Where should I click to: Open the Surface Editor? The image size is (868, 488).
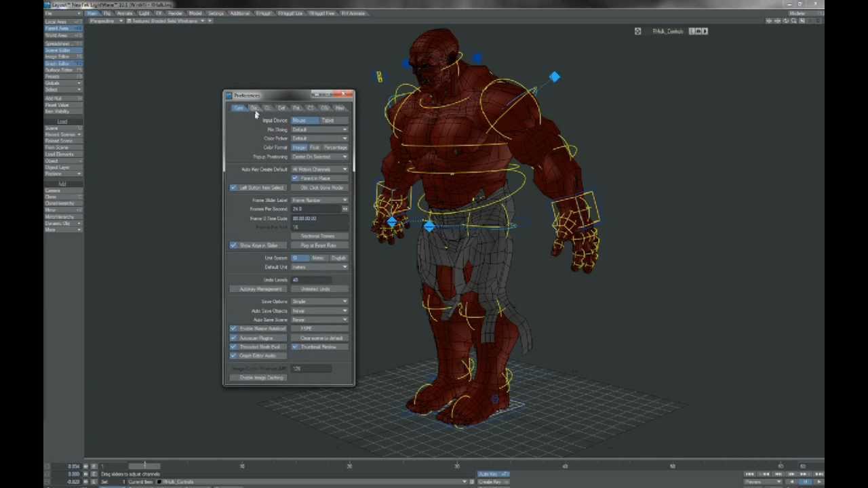63,70
